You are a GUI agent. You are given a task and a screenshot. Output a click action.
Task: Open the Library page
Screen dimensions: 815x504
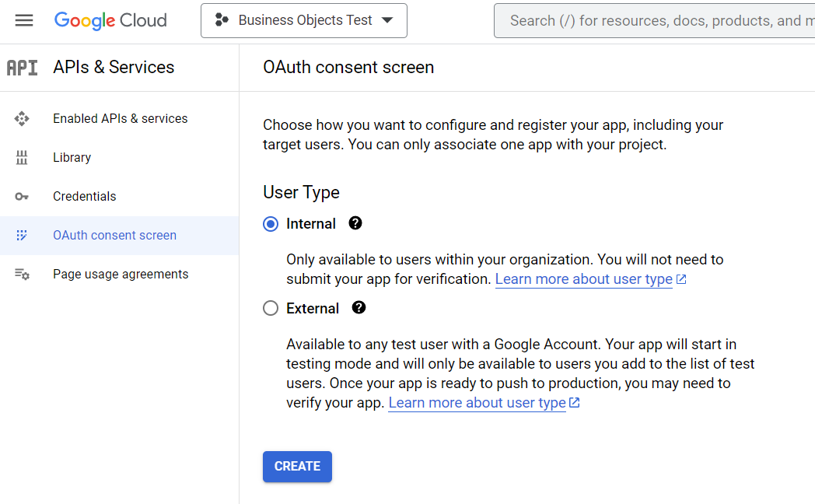72,158
